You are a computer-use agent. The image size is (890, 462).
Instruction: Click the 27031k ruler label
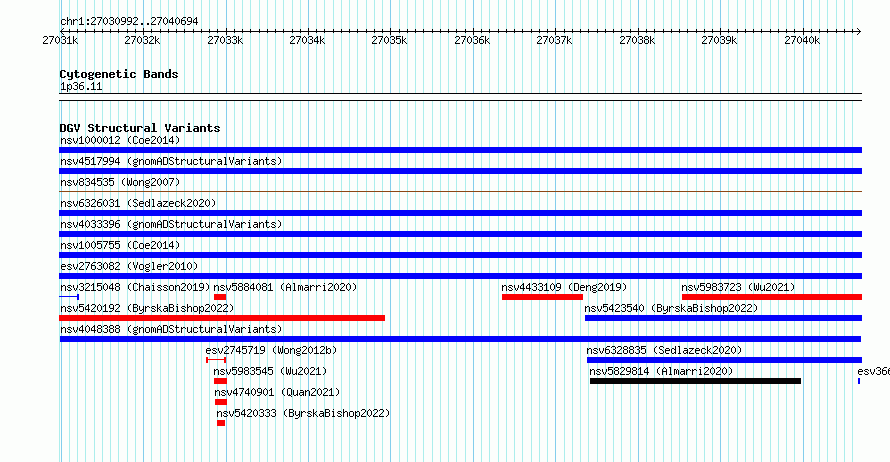pyautogui.click(x=60, y=40)
